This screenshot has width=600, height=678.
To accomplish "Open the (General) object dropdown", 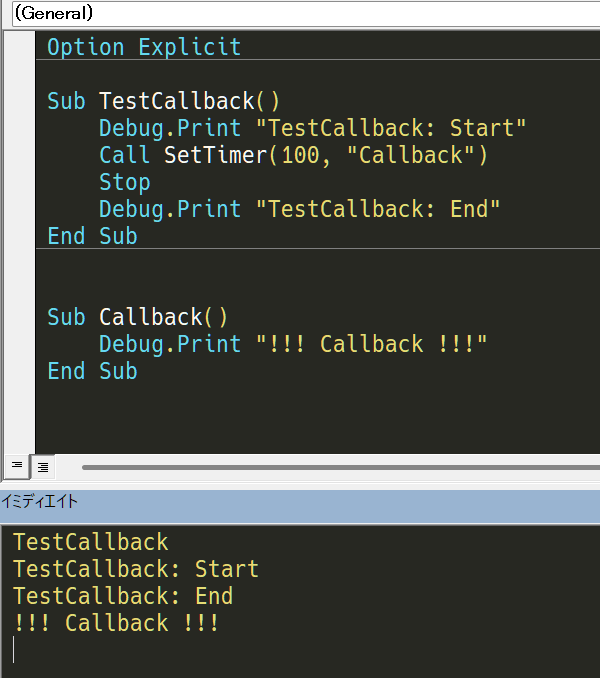I will click(x=306, y=13).
